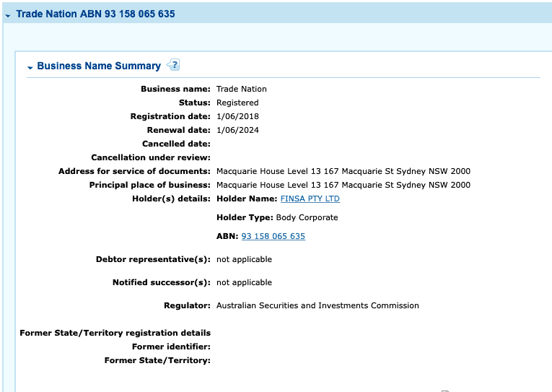The height and width of the screenshot is (392, 552).
Task: Click the Holder Type Body Corporate text
Action: pos(277,217)
